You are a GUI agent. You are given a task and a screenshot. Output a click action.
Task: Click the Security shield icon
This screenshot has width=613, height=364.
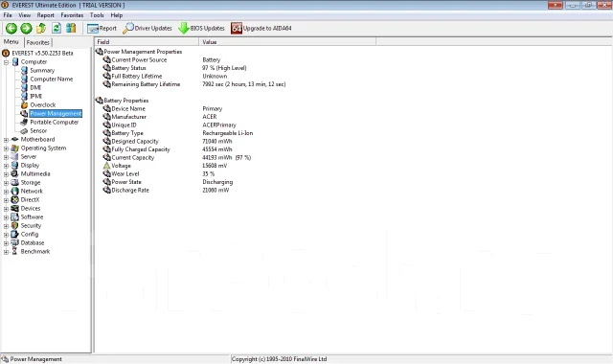[15, 226]
